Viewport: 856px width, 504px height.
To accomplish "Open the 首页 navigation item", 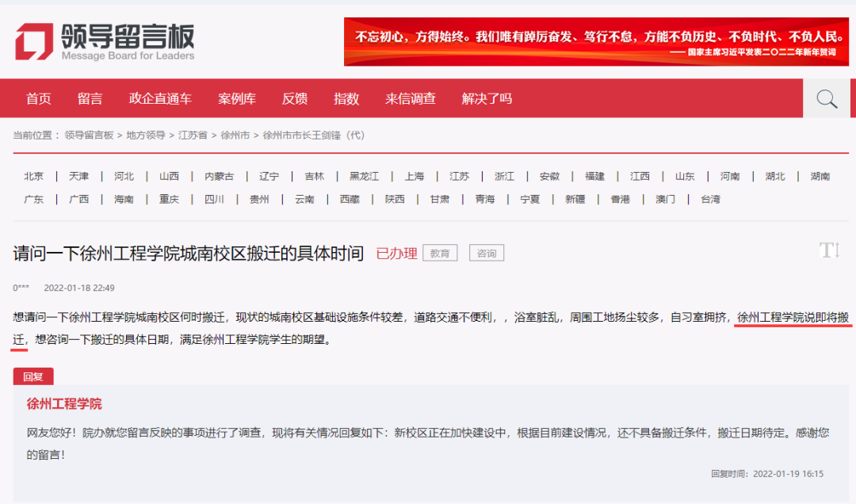I will point(38,98).
